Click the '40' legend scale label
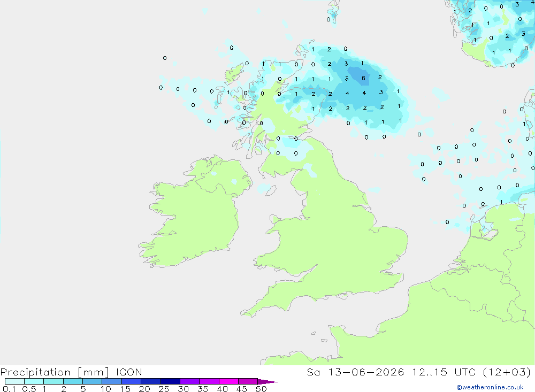Screen dimensions: 535x392 [x=222, y=389]
